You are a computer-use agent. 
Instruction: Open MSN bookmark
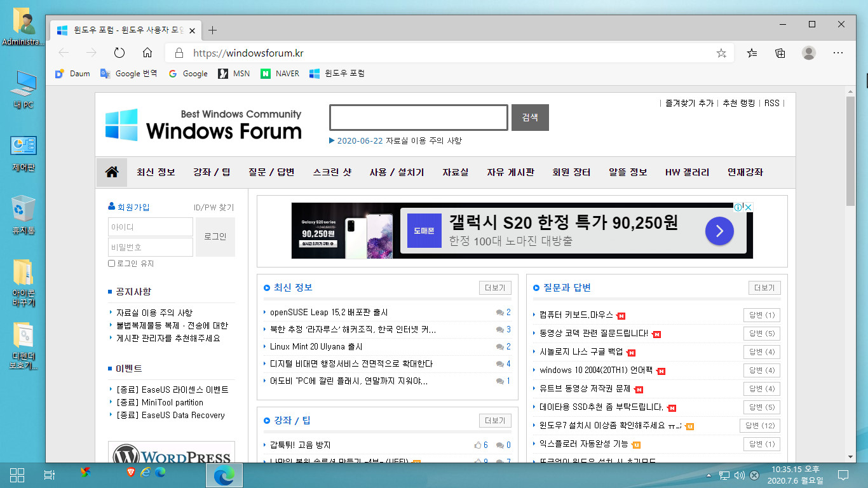point(234,74)
